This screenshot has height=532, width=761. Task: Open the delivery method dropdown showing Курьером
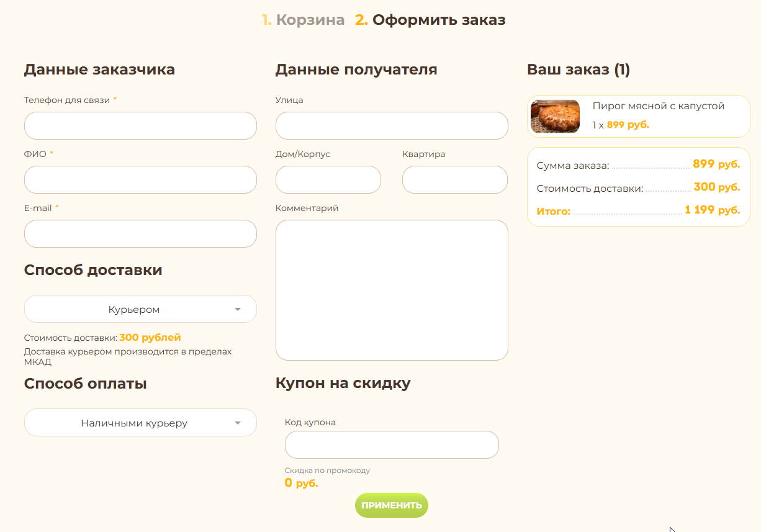(x=133, y=309)
